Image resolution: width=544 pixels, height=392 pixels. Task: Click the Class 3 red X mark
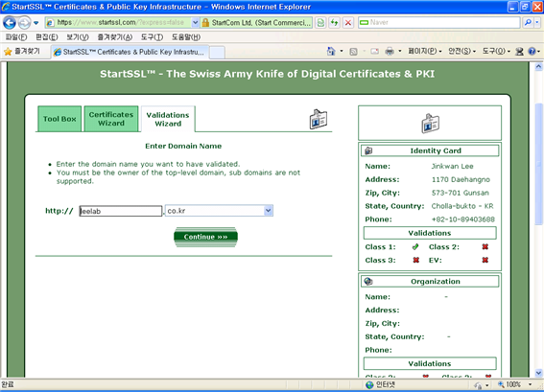point(416,260)
